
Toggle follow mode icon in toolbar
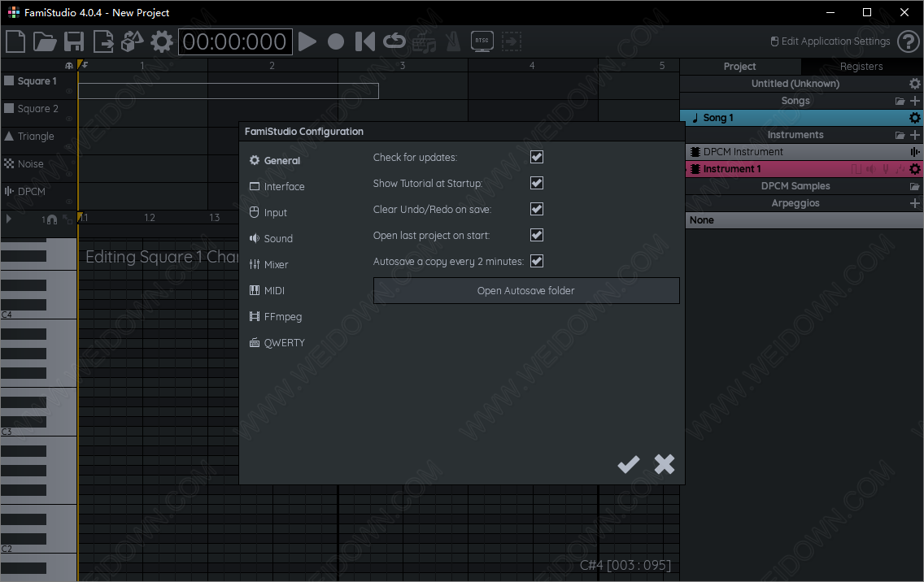point(512,41)
